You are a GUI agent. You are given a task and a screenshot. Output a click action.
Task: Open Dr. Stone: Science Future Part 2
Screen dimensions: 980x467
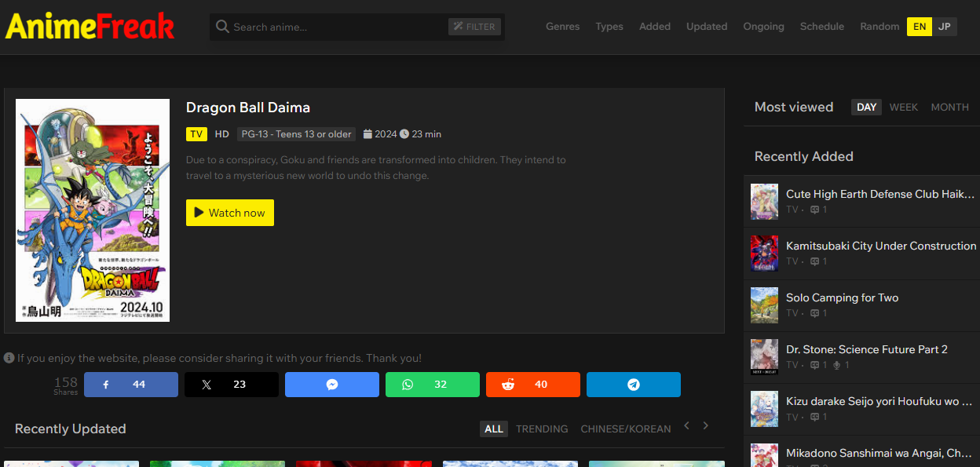867,349
